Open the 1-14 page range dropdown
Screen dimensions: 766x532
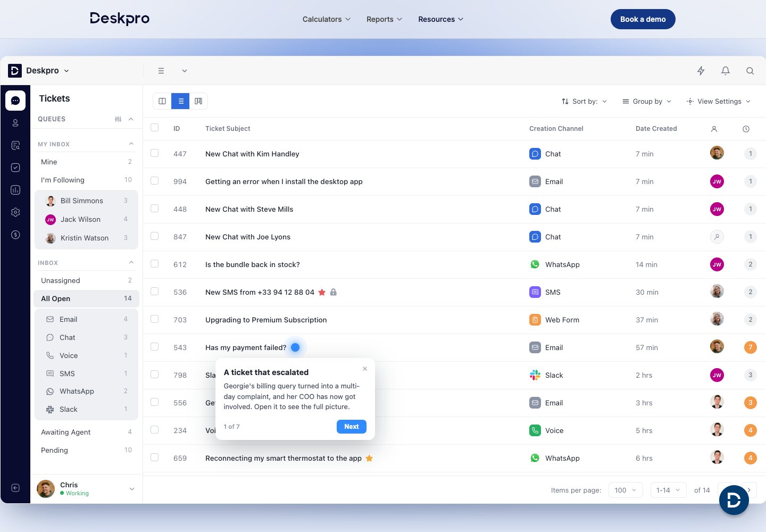point(668,490)
